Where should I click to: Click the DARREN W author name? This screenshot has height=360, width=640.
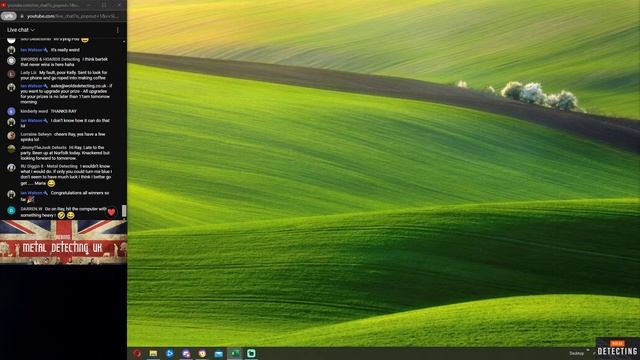coord(31,209)
